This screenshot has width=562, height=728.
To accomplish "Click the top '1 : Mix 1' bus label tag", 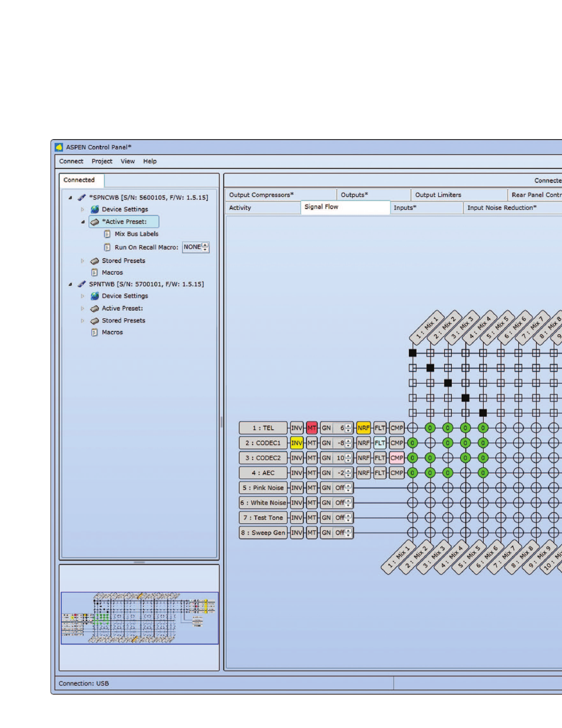I will coord(427,327).
